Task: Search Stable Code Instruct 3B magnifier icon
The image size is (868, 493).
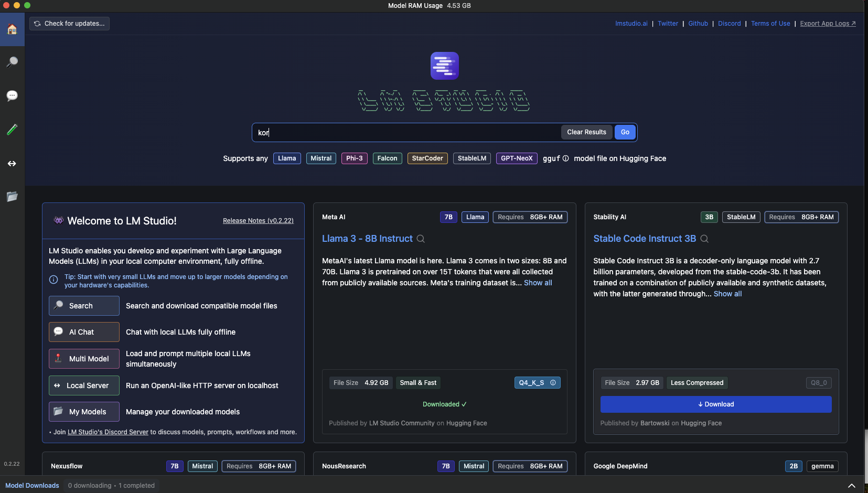Action: click(x=704, y=239)
